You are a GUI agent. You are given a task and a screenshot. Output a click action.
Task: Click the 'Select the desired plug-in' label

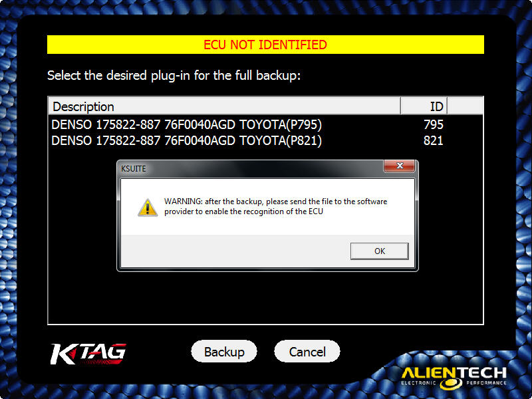(174, 75)
